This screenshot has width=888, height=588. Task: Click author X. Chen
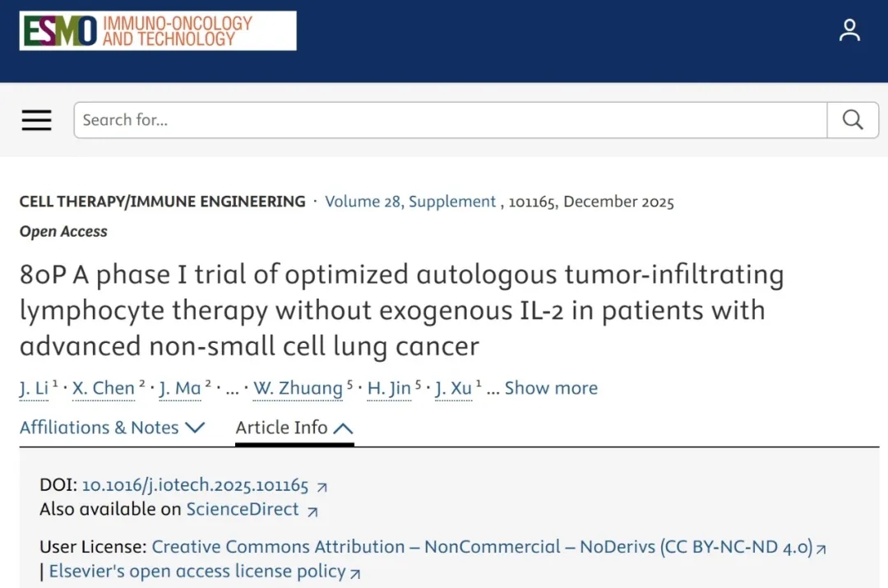click(x=103, y=389)
